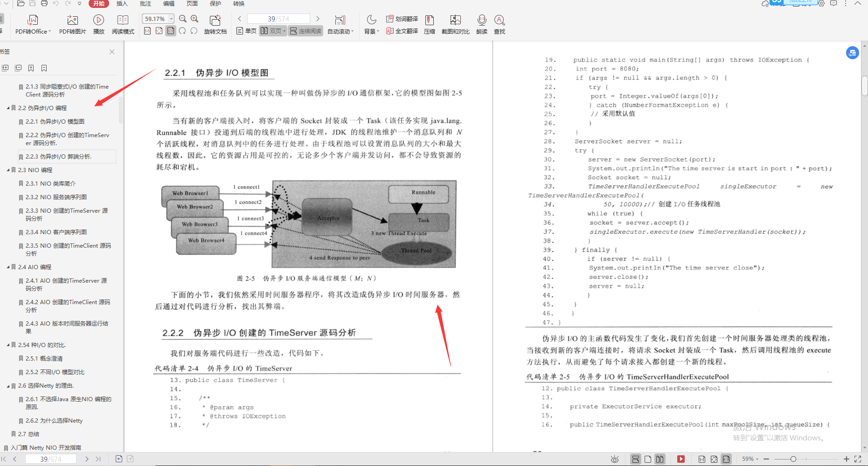This screenshot has height=466, width=868.
Task: Toggle 划词翻译 word translation
Action: point(402,18)
